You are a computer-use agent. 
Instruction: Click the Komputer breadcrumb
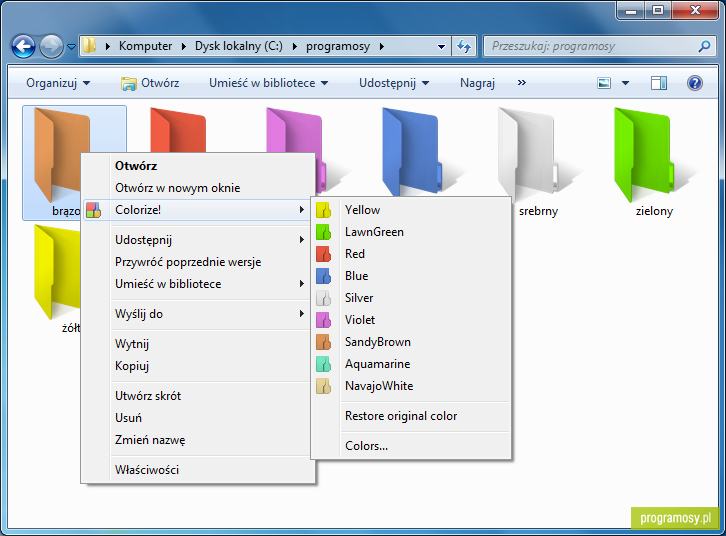(x=145, y=46)
